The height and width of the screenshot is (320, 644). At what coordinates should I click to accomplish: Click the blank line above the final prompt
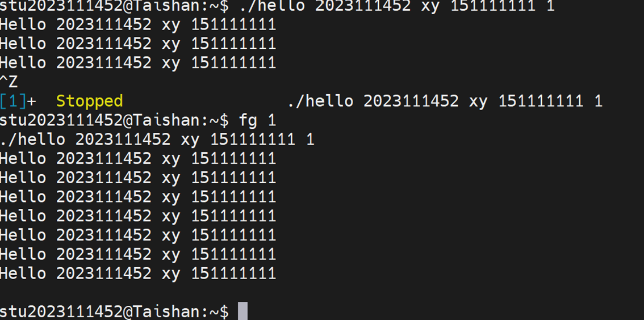pyautogui.click(x=170, y=292)
